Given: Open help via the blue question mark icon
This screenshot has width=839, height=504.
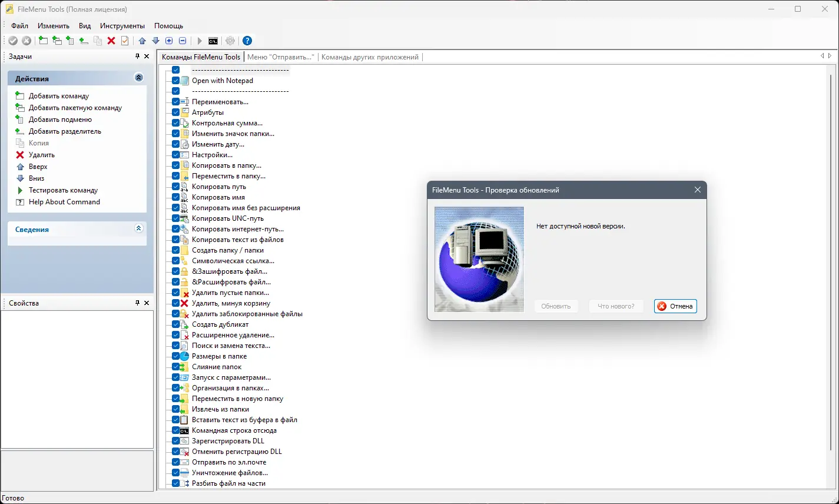Looking at the screenshot, I should click(x=247, y=41).
